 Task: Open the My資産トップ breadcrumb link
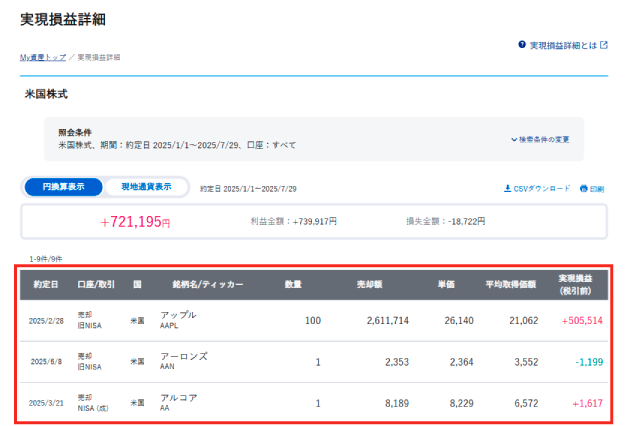(x=42, y=58)
